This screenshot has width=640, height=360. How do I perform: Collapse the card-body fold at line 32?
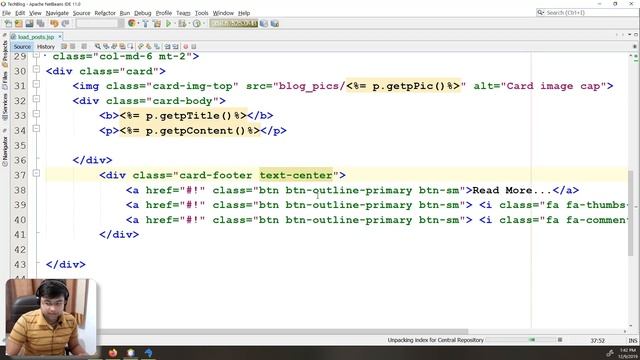point(36,99)
